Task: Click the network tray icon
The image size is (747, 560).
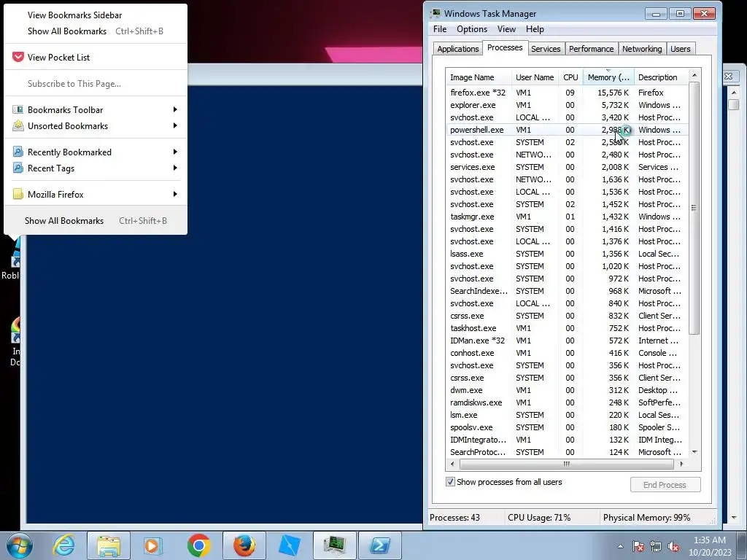Action: 656,546
